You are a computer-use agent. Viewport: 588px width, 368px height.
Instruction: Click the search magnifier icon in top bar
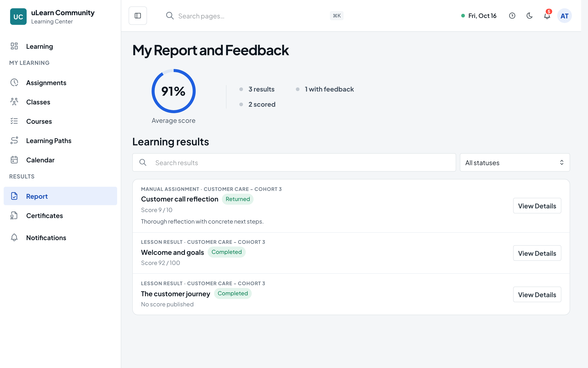[170, 16]
